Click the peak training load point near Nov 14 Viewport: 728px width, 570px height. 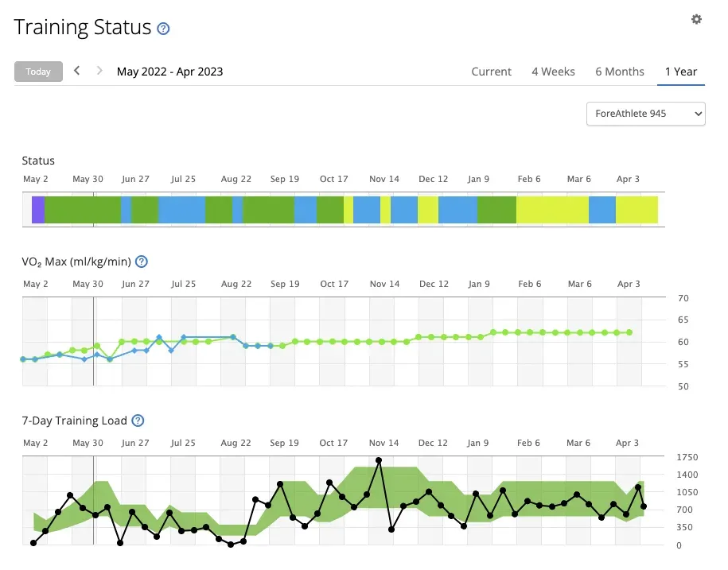tap(379, 460)
